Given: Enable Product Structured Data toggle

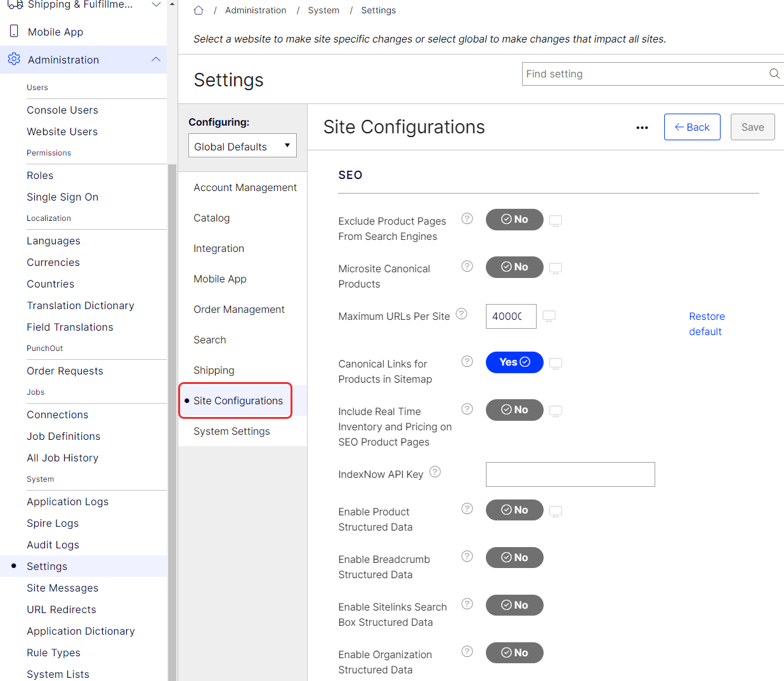Looking at the screenshot, I should click(x=514, y=510).
